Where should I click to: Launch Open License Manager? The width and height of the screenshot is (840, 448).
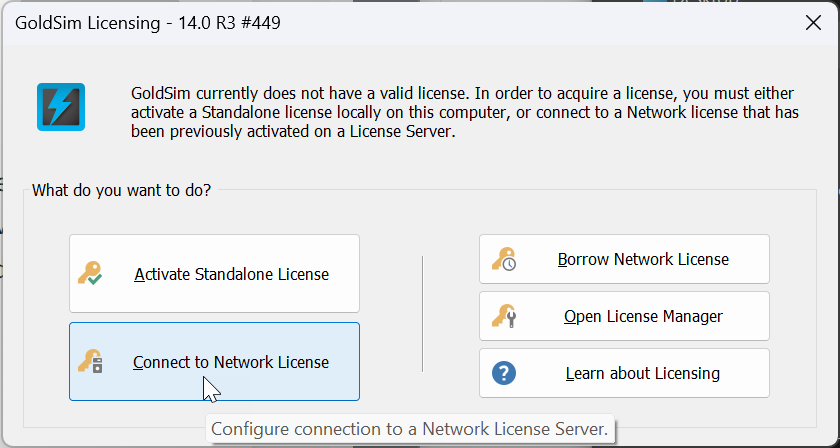tap(624, 316)
